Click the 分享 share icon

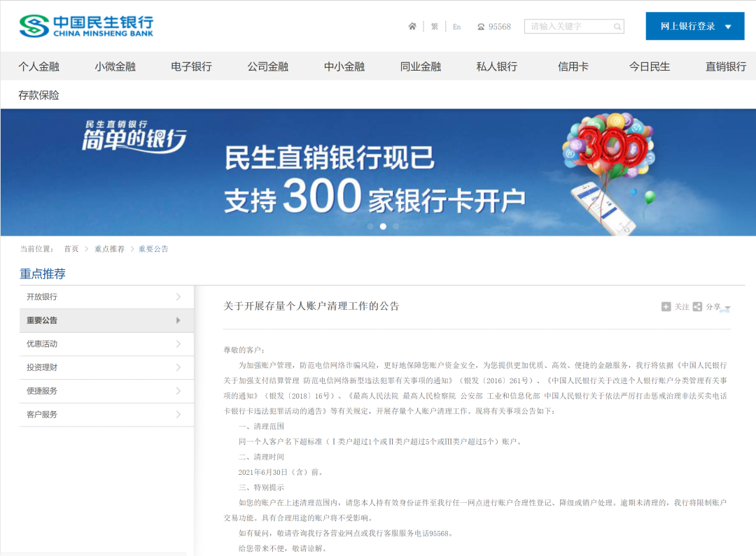pyautogui.click(x=698, y=307)
